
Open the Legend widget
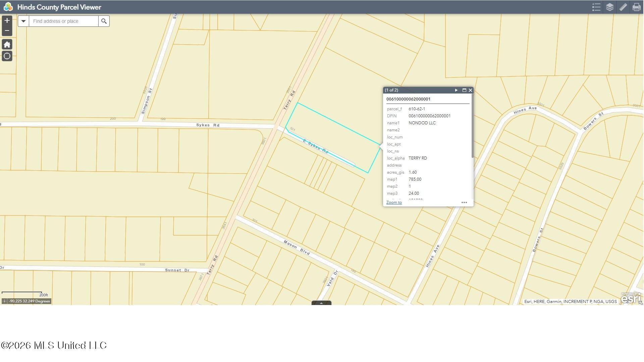[596, 7]
